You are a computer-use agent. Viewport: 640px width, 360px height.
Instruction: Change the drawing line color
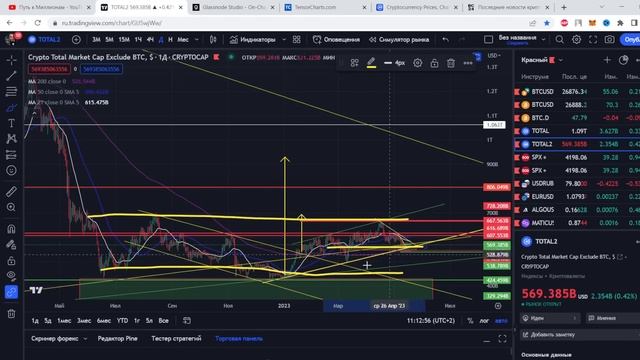(x=371, y=63)
